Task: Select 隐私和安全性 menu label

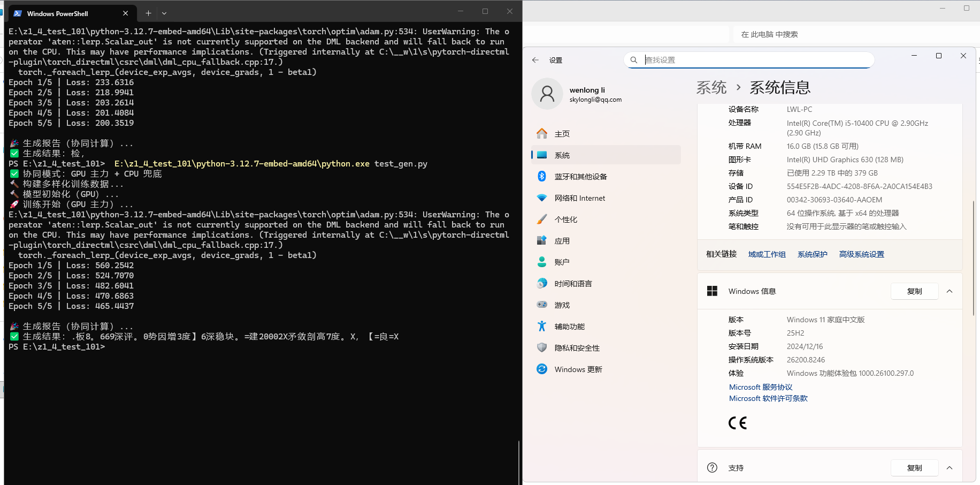Action: point(577,348)
